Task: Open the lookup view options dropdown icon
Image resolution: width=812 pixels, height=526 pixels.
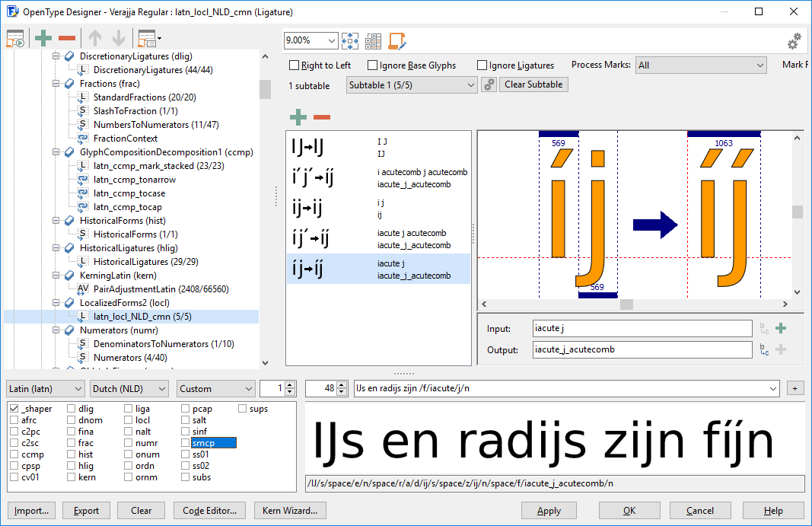Action: click(149, 38)
